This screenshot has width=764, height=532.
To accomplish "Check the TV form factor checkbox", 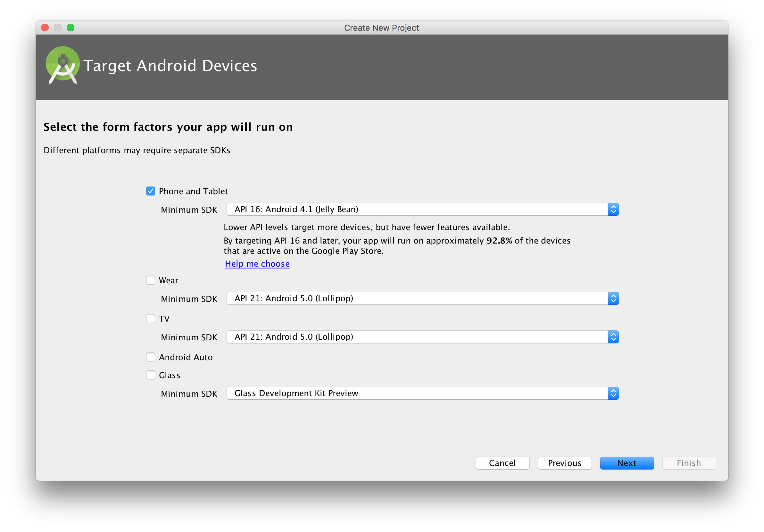I will [x=150, y=319].
